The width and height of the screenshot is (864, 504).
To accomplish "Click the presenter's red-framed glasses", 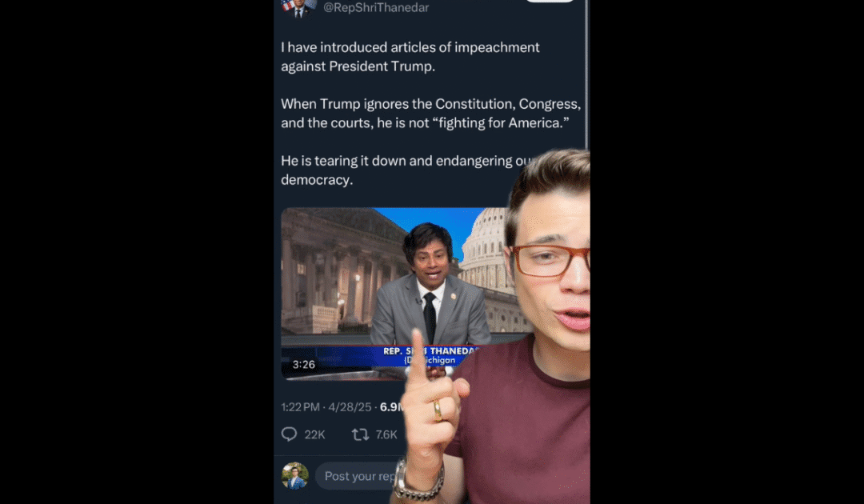I will tap(550, 261).
